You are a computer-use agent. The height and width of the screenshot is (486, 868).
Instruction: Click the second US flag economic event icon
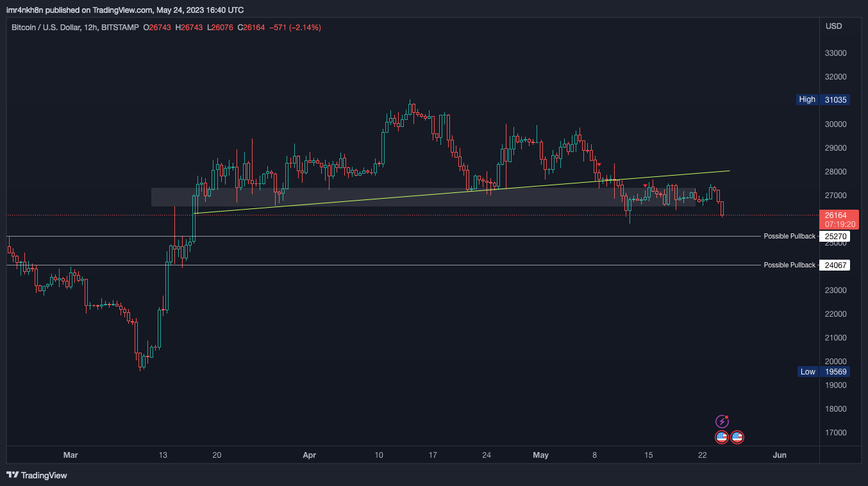pos(737,437)
